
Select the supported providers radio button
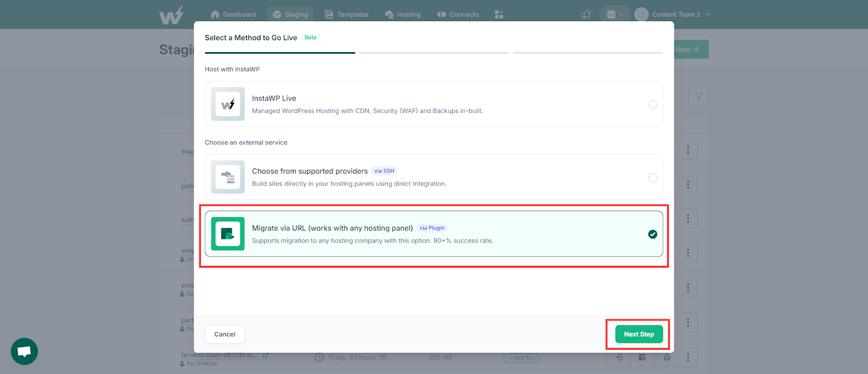[653, 178]
